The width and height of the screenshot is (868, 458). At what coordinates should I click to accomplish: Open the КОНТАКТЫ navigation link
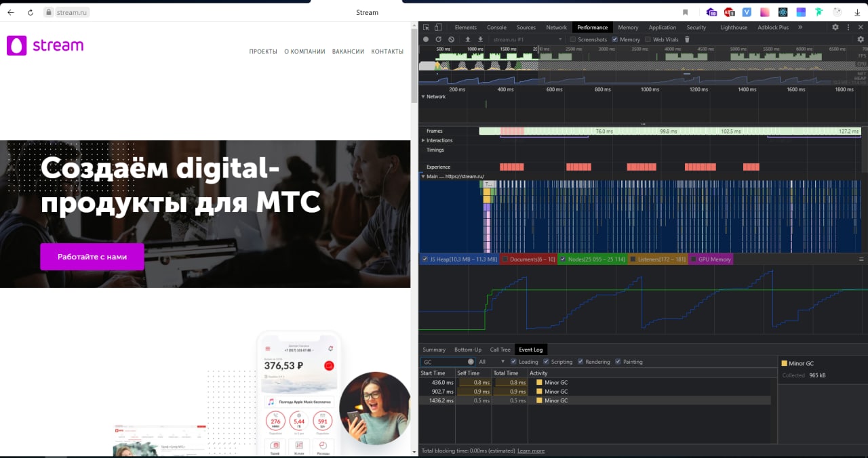pos(387,51)
